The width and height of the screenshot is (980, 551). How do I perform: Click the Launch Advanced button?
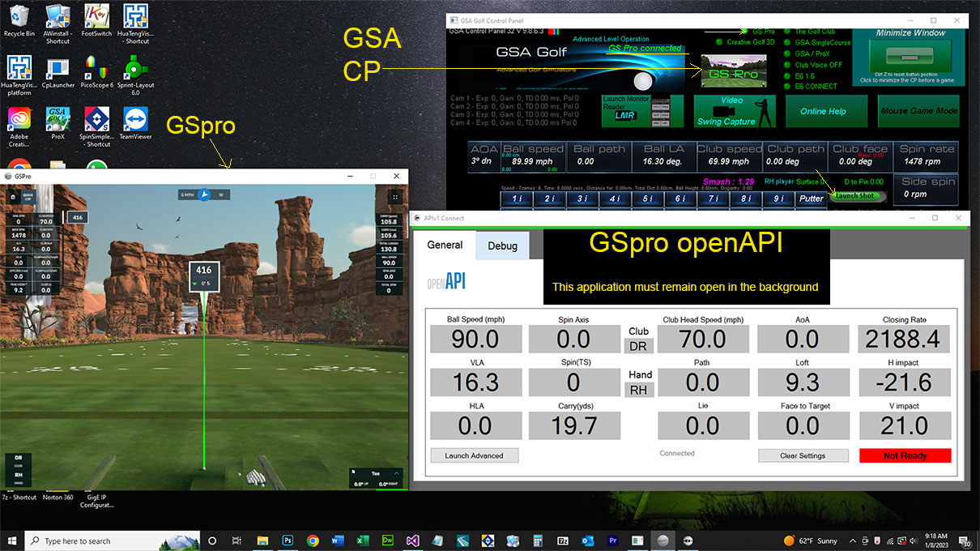click(475, 455)
